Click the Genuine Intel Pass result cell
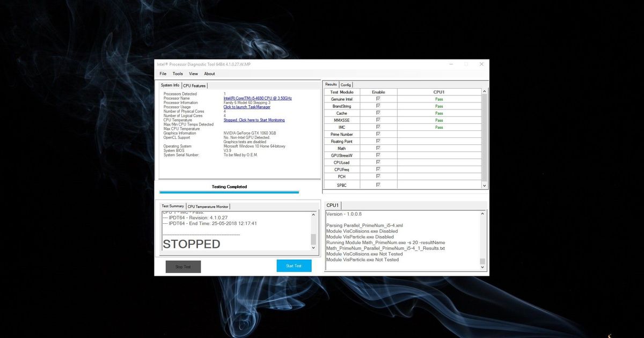Image resolution: width=644 pixels, height=338 pixels. (x=439, y=99)
